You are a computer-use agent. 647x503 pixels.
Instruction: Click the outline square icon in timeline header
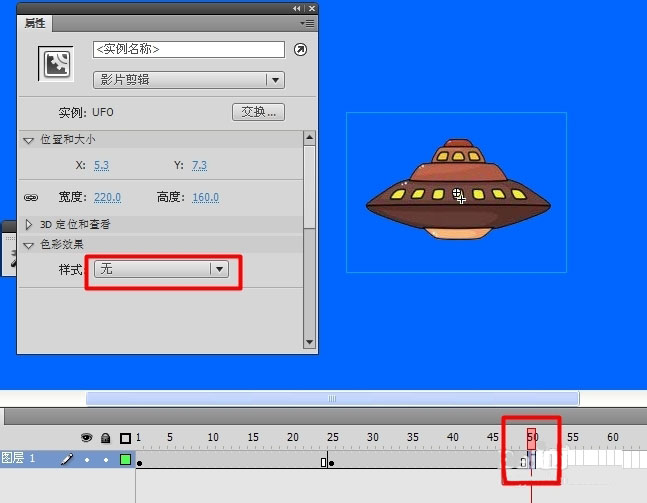pos(125,438)
